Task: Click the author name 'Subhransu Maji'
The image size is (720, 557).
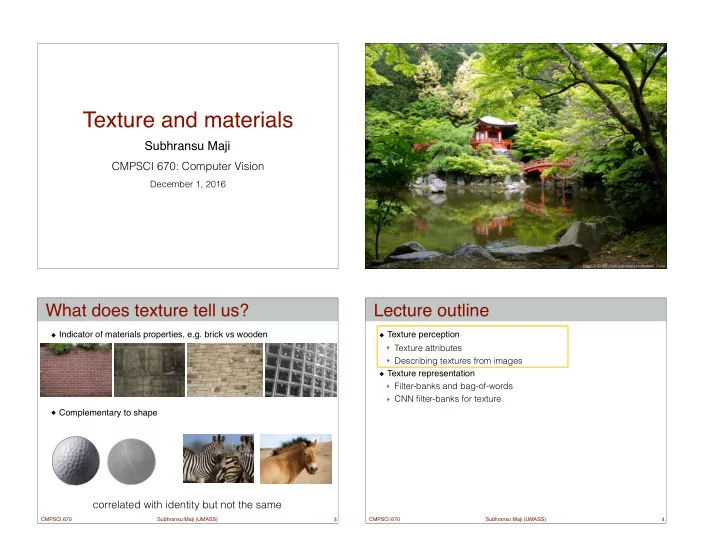Action: tap(187, 146)
